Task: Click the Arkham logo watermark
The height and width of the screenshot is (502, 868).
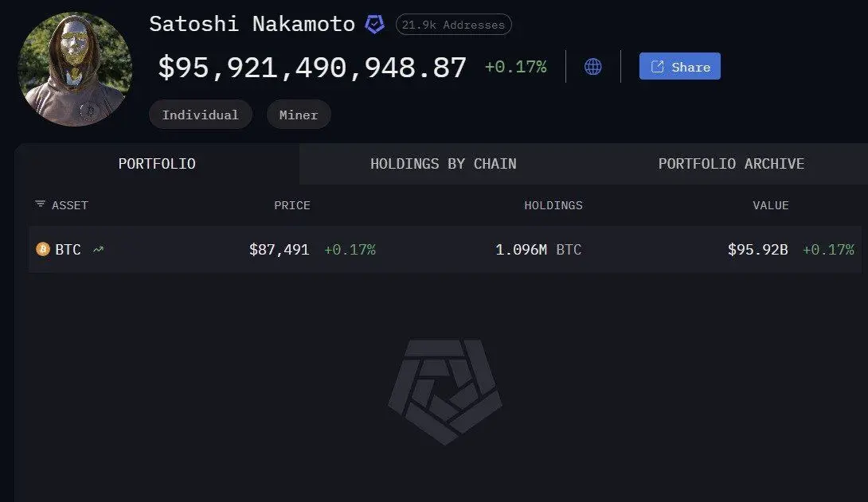Action: click(444, 391)
